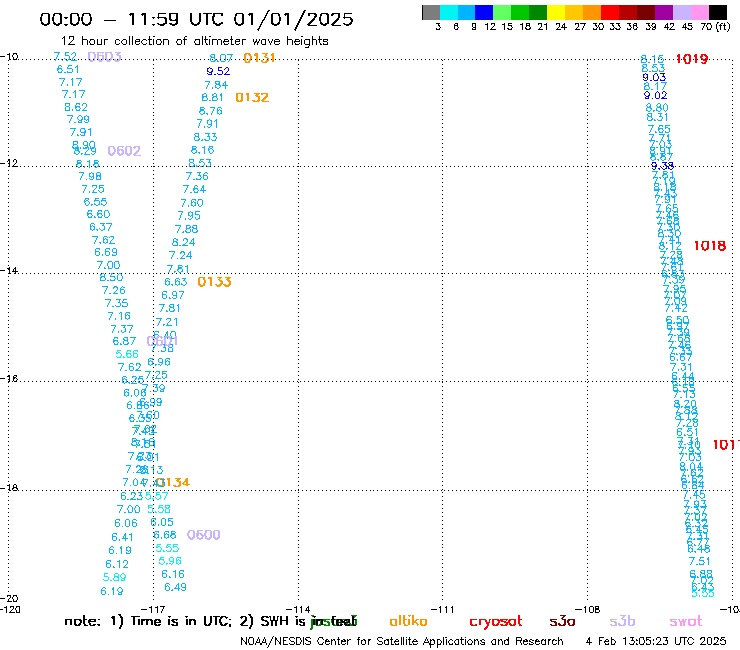Click the wave height value 5.89
740x650 pixels.
tap(115, 577)
